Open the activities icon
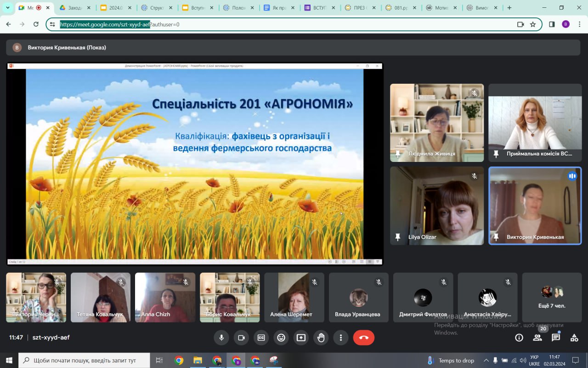The height and width of the screenshot is (368, 588). pos(574,338)
